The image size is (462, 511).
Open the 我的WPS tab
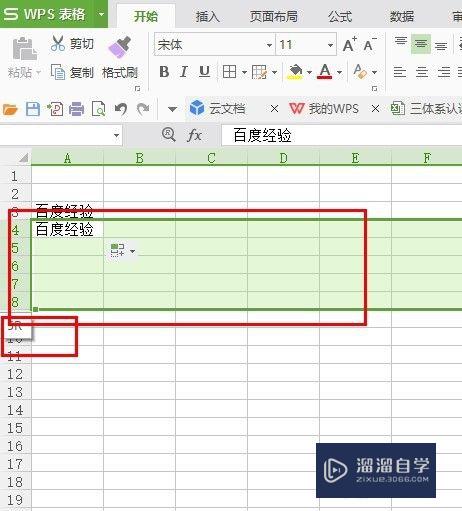[324, 109]
